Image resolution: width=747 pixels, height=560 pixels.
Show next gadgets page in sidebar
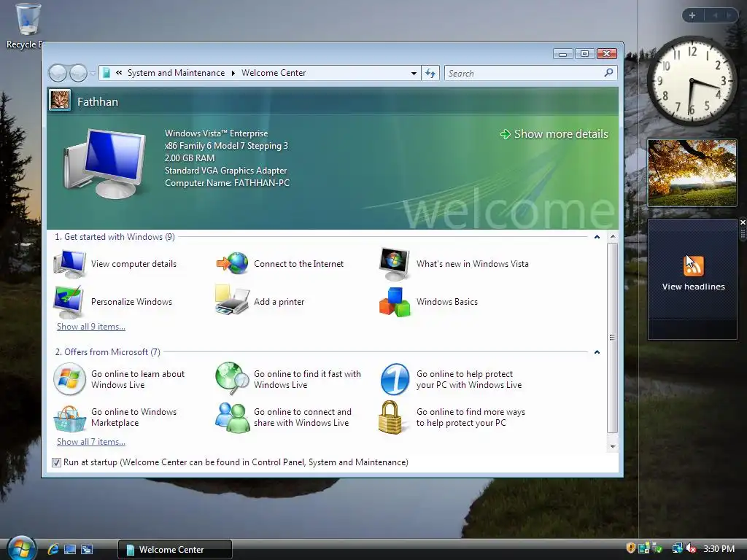coord(729,15)
